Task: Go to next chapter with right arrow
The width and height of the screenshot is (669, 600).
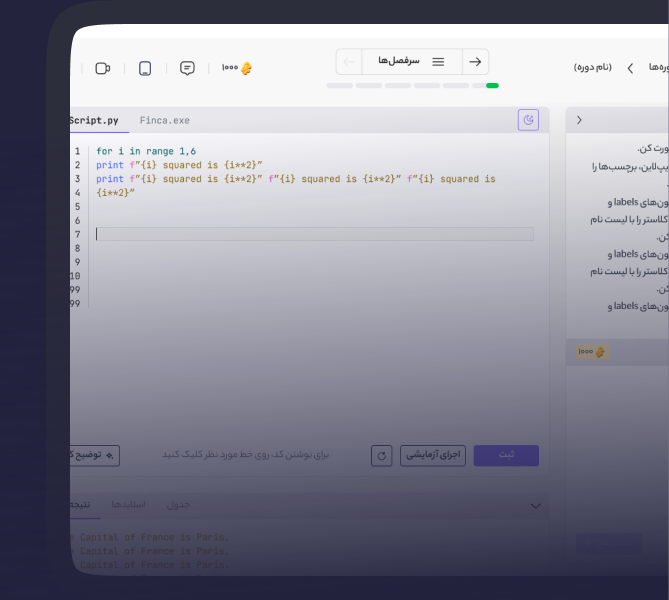Action: [x=475, y=62]
